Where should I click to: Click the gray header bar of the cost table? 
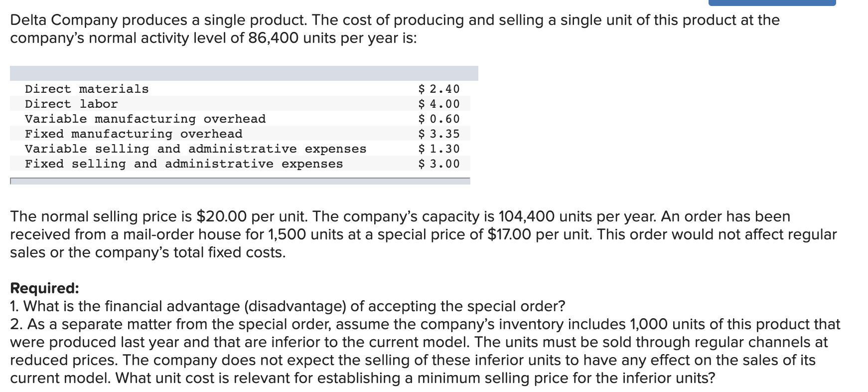pos(244,73)
